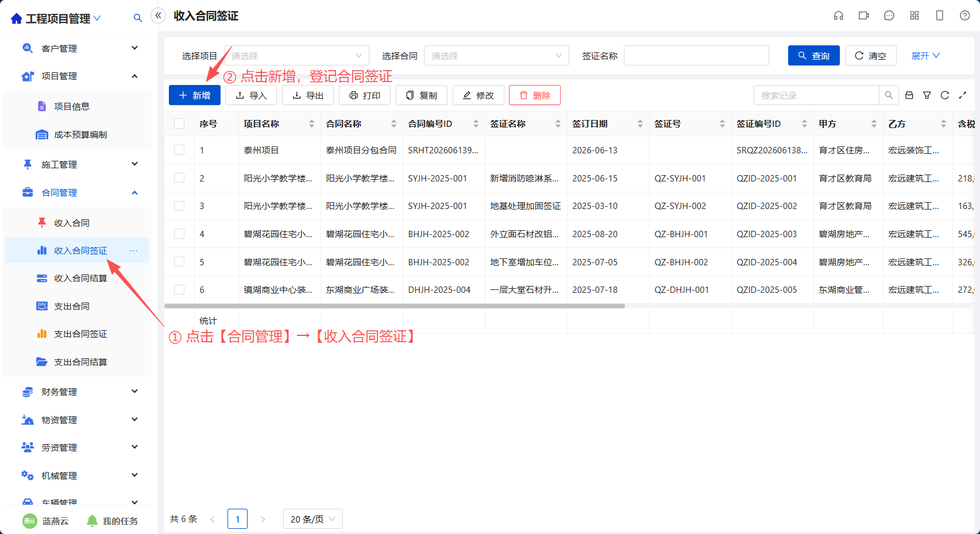Check the row 3 地基处理加固签证 checkbox

179,206
